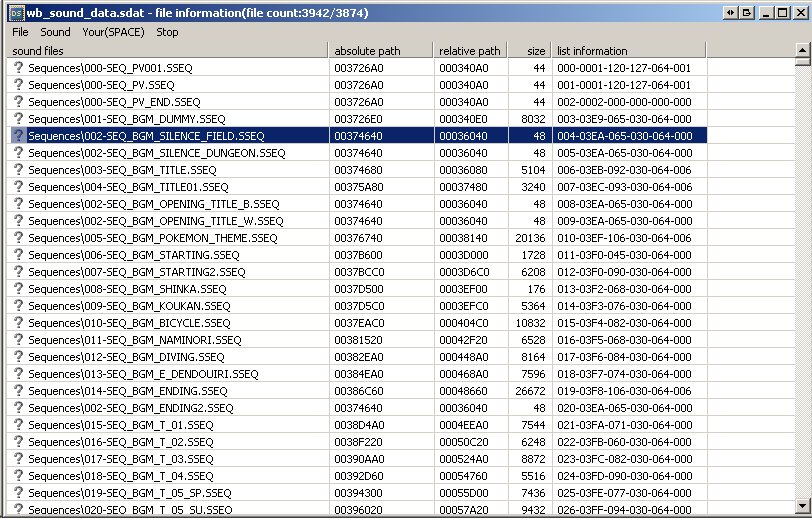The image size is (812, 518).
Task: Click the file icon for 001-SEQ_BGM_DUMMY.SSEQ
Action: (x=17, y=118)
